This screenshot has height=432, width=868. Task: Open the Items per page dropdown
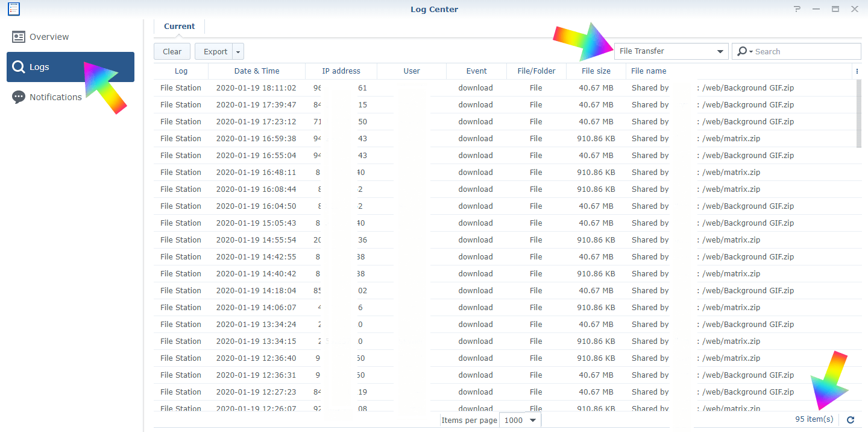click(x=521, y=420)
